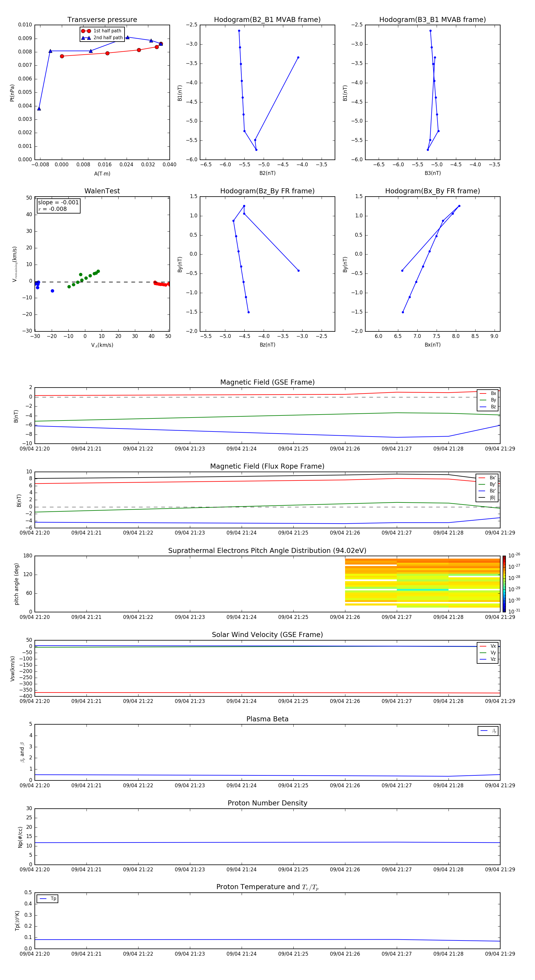Click the "Hodogram(B2_B1 MVAB frame)" title
The image size is (535, 980).
[x=267, y=20]
